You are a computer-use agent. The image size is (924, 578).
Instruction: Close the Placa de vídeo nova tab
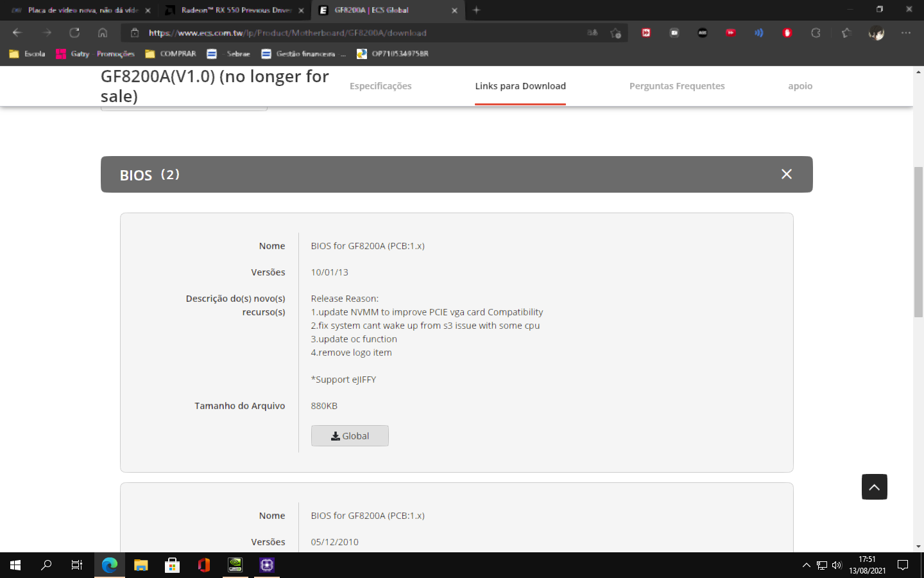pyautogui.click(x=148, y=10)
